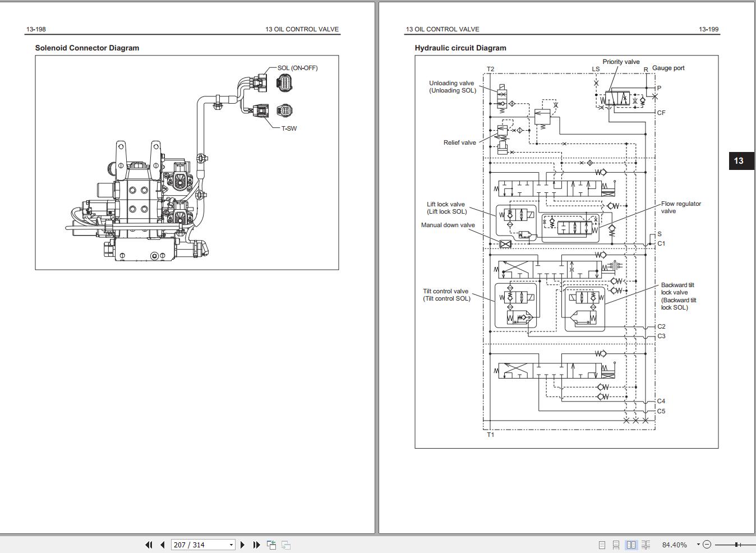Go to the next page
The image size is (756, 553).
[242, 545]
